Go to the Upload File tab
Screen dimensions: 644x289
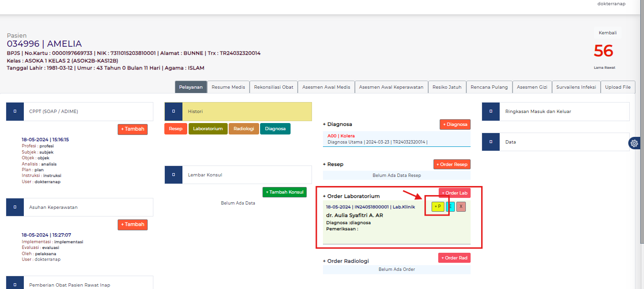click(x=618, y=87)
